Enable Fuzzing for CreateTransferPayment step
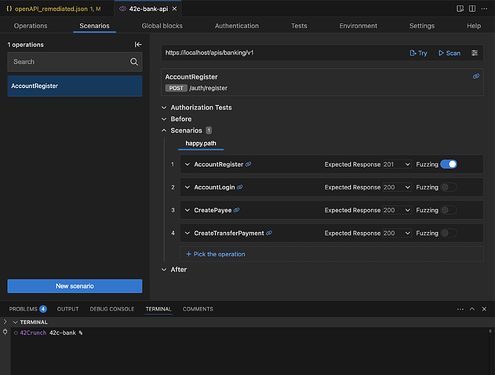This screenshot has height=375, width=495. point(448,233)
